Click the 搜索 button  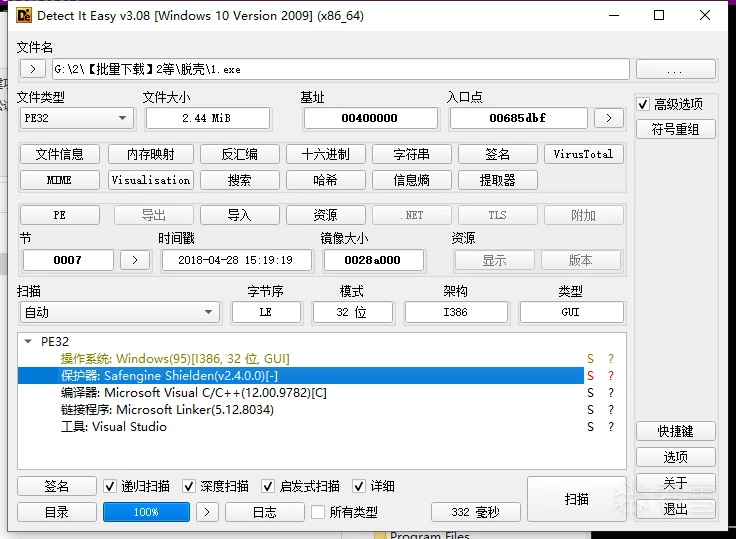click(239, 180)
